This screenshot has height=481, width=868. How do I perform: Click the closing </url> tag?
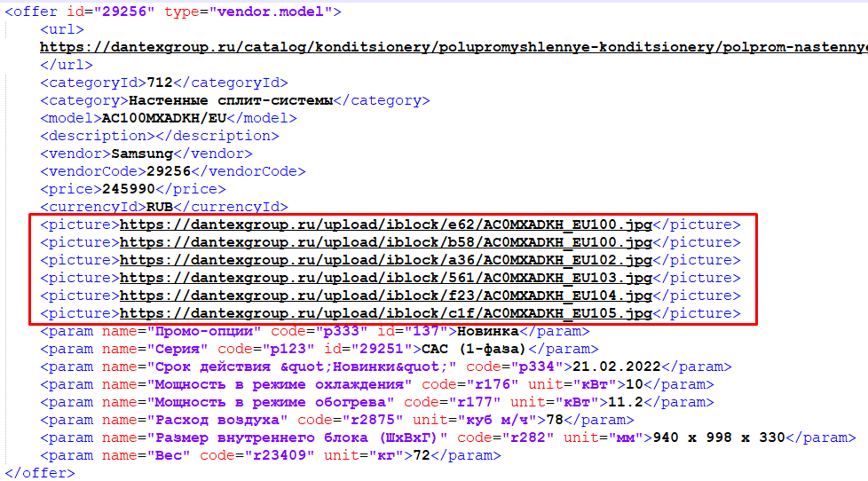pyautogui.click(x=67, y=65)
